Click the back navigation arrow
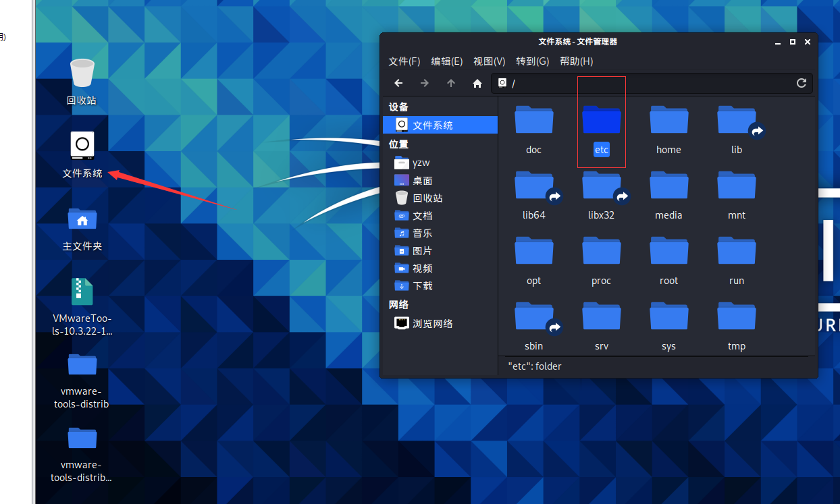The height and width of the screenshot is (504, 840). [398, 83]
